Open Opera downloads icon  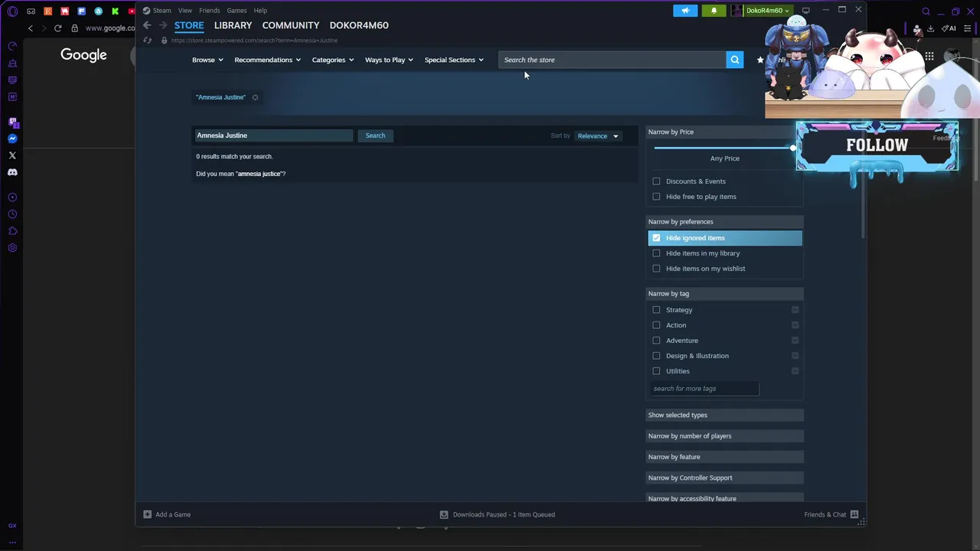click(930, 28)
